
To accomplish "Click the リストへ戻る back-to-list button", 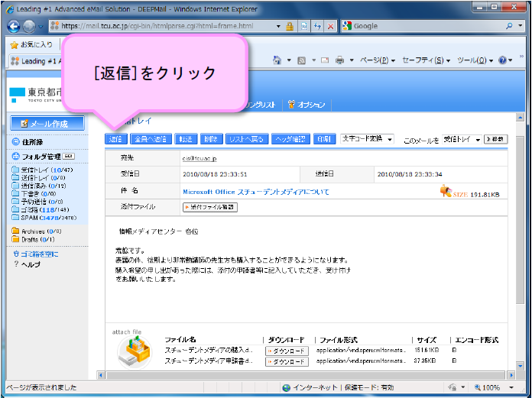I will [x=247, y=139].
